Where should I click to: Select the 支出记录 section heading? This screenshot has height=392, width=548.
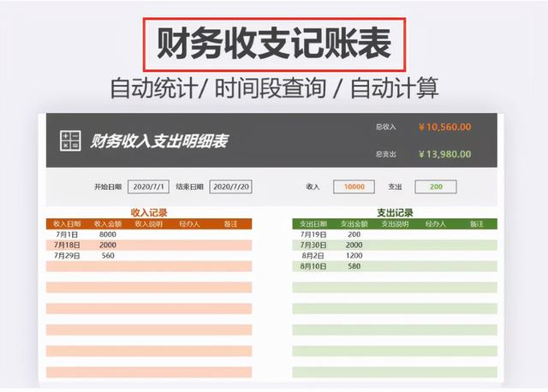[395, 213]
